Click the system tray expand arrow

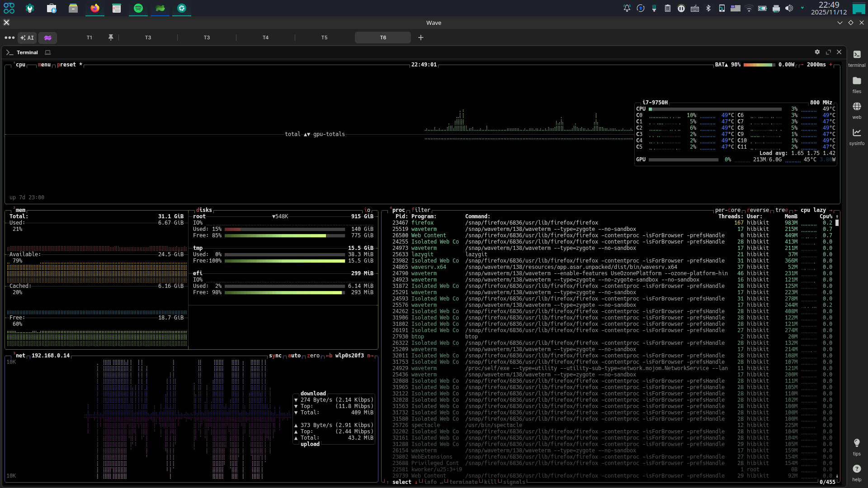click(802, 8)
